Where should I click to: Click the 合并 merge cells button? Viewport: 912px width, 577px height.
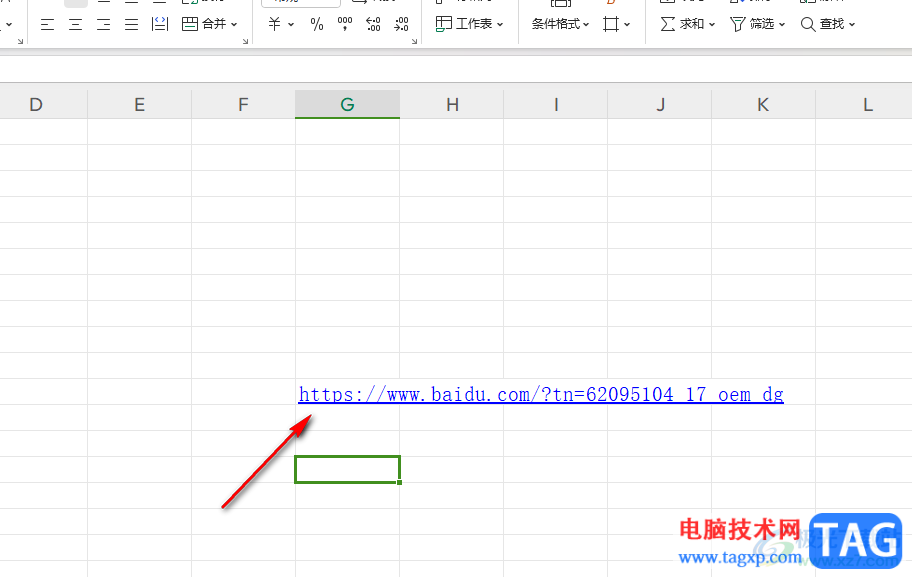(x=204, y=24)
